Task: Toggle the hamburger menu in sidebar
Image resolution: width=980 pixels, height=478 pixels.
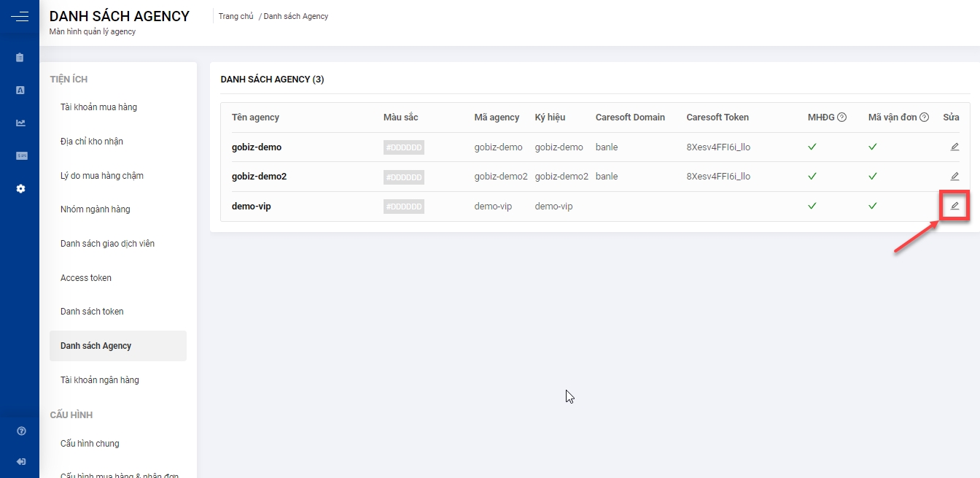Action: (x=20, y=16)
